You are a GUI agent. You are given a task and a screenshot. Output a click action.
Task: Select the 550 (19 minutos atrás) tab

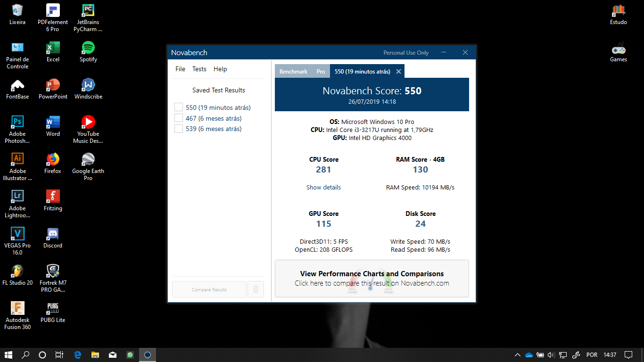pyautogui.click(x=362, y=72)
